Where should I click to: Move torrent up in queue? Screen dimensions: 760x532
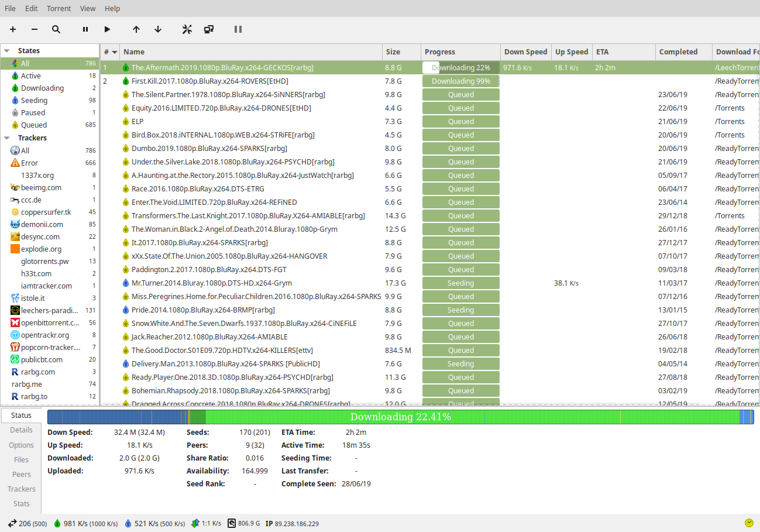136,29
